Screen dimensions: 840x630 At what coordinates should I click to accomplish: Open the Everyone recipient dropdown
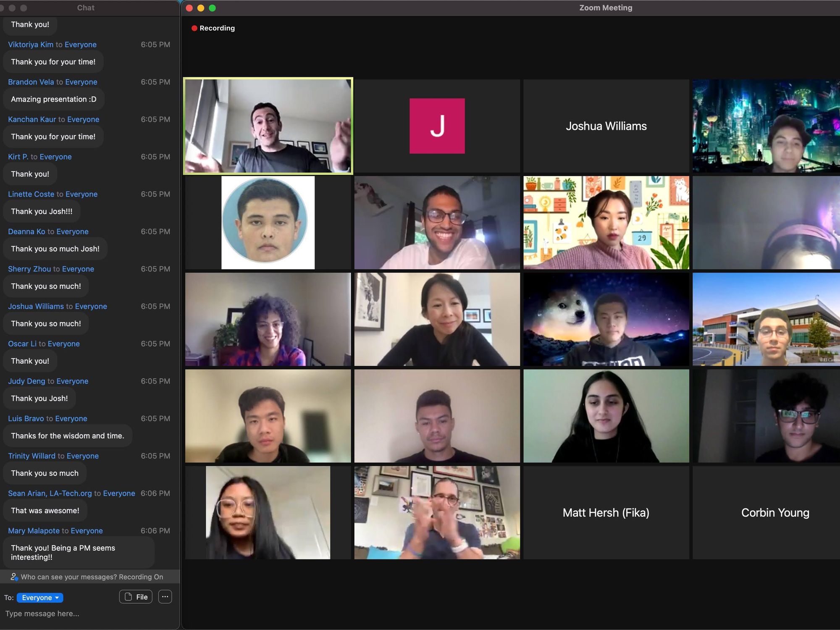(x=40, y=598)
